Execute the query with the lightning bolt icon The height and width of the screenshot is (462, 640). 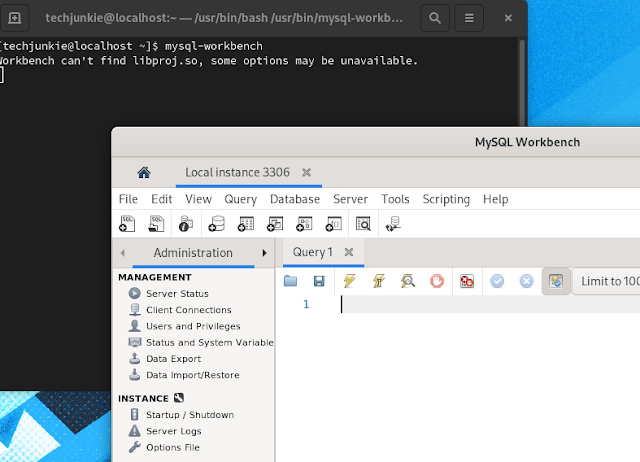click(x=350, y=281)
